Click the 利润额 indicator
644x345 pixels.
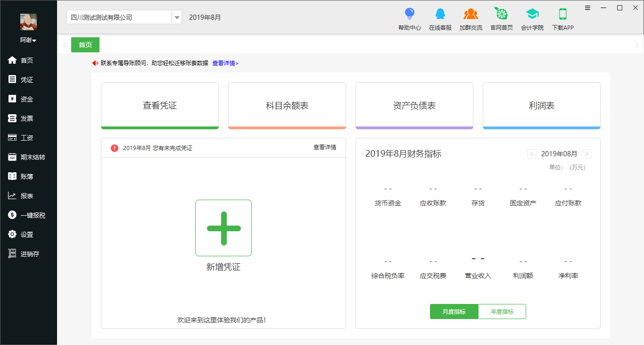point(523,276)
